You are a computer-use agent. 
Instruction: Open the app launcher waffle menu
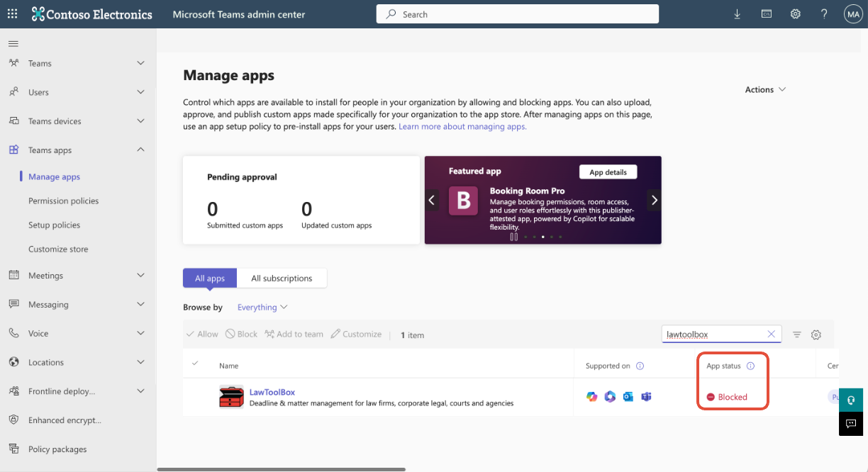[x=12, y=14]
